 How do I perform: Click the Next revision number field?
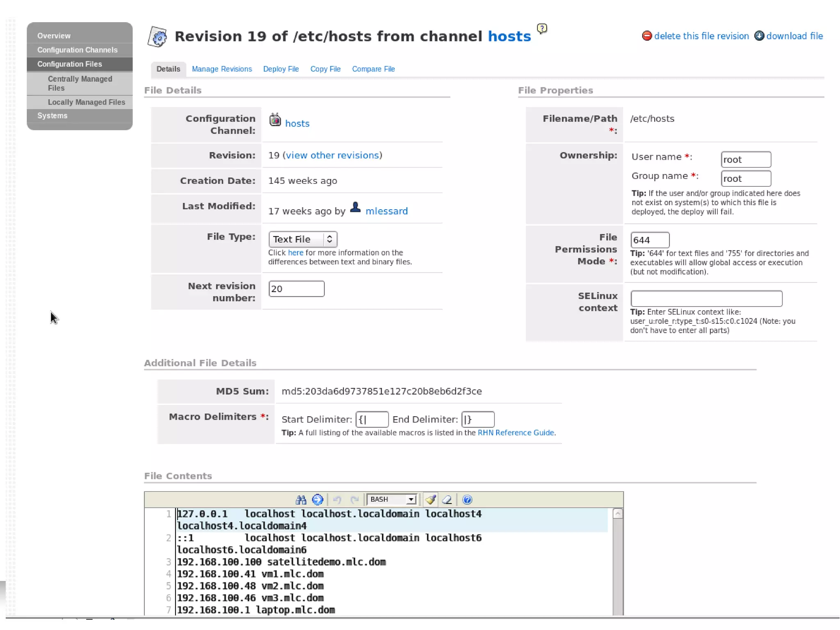297,289
